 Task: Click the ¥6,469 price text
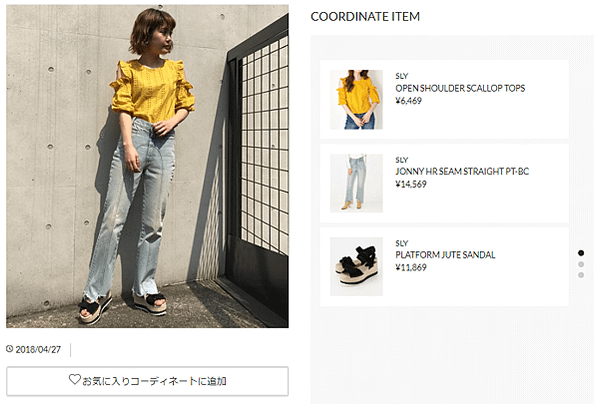tap(408, 101)
